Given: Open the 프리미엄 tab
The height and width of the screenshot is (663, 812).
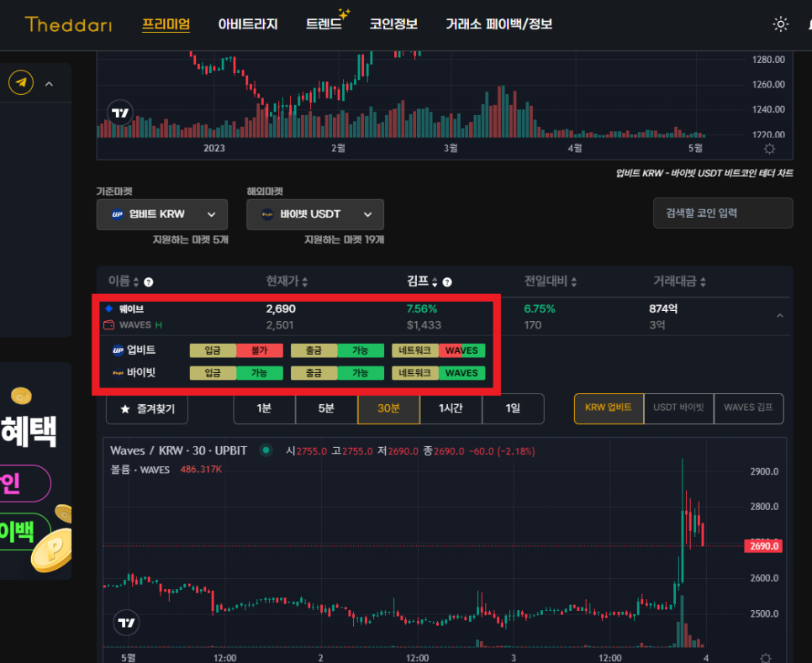Looking at the screenshot, I should tap(166, 24).
